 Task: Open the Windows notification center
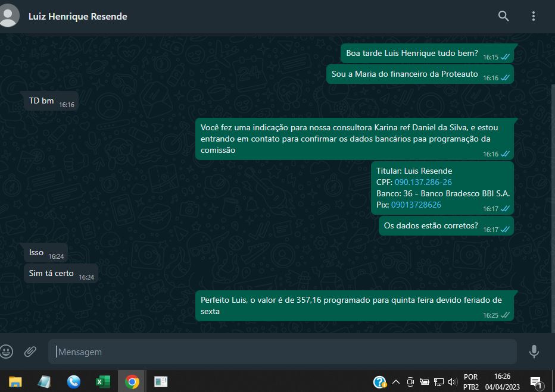(x=535, y=382)
